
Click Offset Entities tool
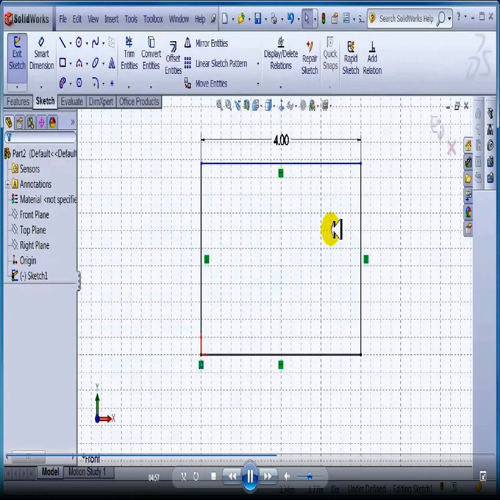173,58
